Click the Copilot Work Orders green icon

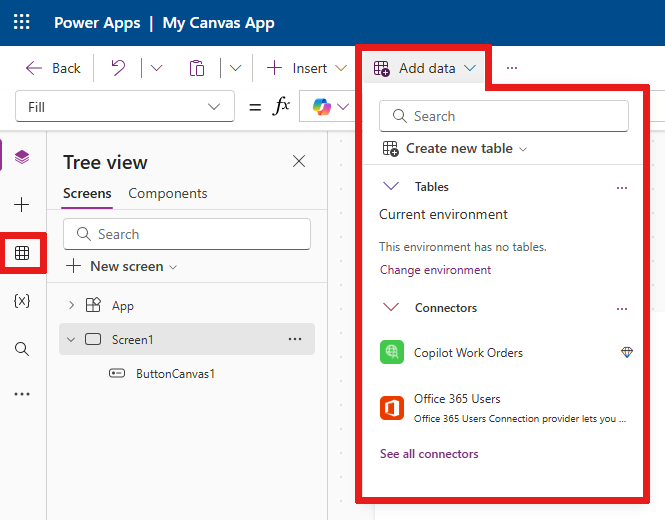[x=392, y=352]
